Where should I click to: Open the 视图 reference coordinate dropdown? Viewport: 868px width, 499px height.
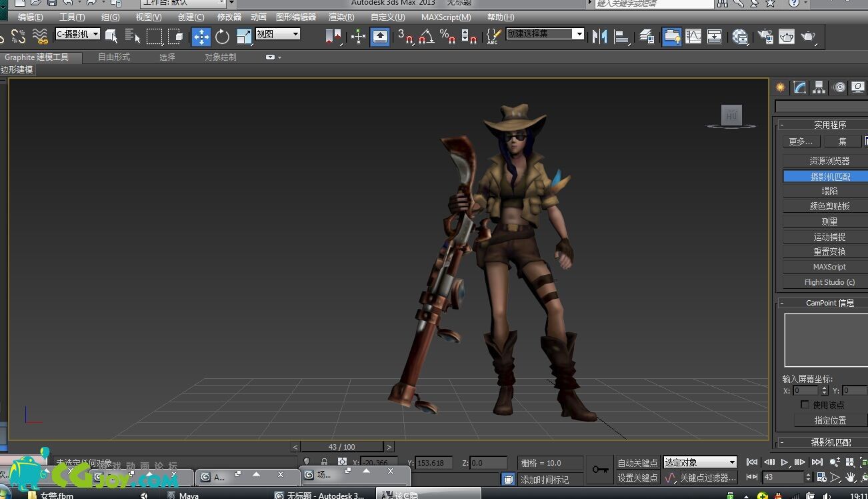(278, 33)
